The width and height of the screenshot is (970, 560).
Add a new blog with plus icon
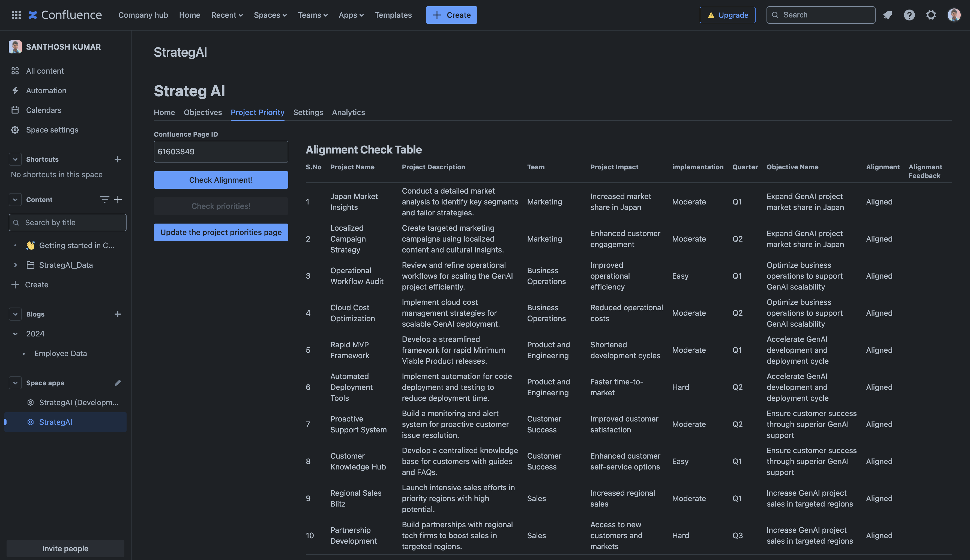(x=118, y=314)
